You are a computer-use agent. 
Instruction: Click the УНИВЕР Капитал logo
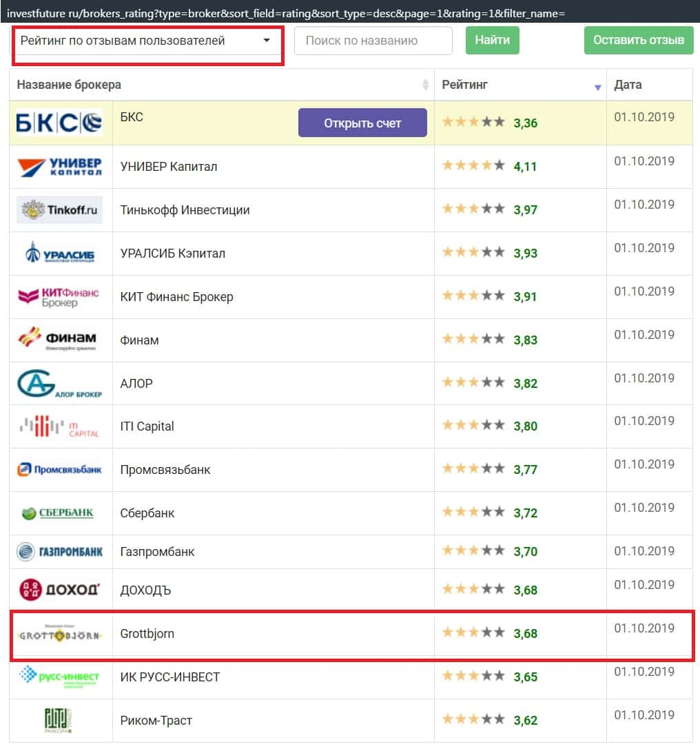(59, 167)
